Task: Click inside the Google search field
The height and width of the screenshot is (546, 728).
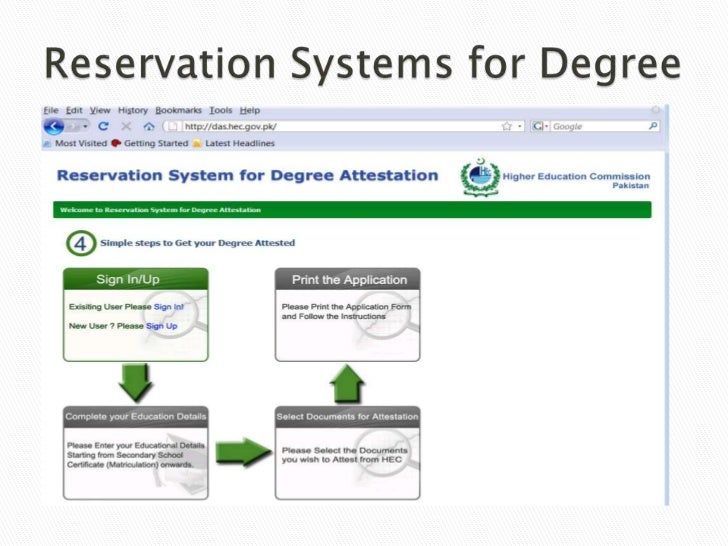Action: 598,127
